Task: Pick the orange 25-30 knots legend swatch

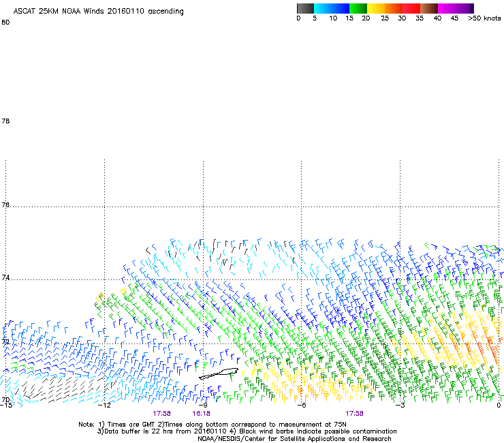Action: point(394,8)
